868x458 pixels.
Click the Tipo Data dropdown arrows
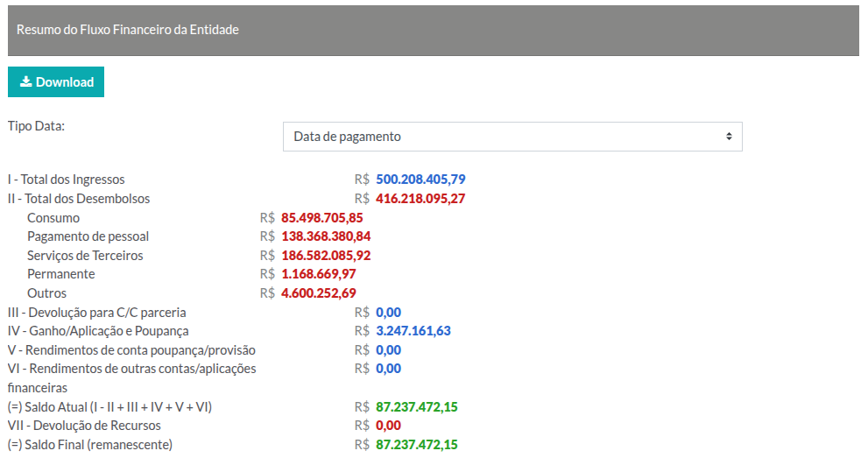click(x=728, y=137)
